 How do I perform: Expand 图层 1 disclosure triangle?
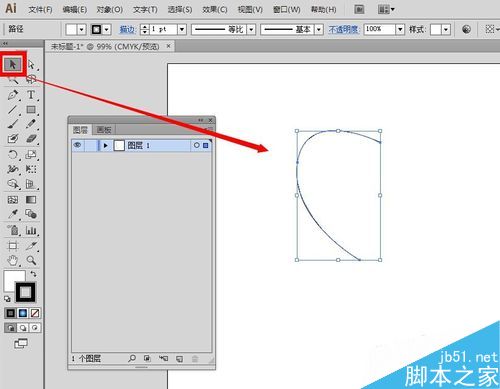coord(105,145)
